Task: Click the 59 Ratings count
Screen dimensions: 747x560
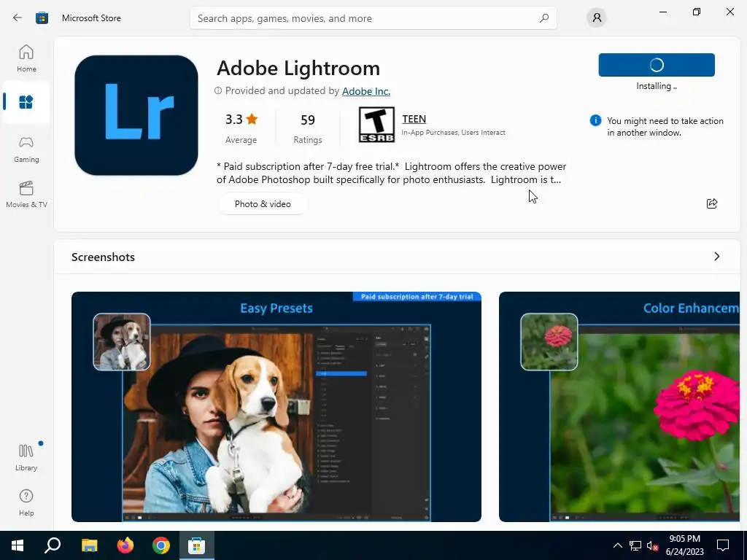Action: pyautogui.click(x=308, y=128)
